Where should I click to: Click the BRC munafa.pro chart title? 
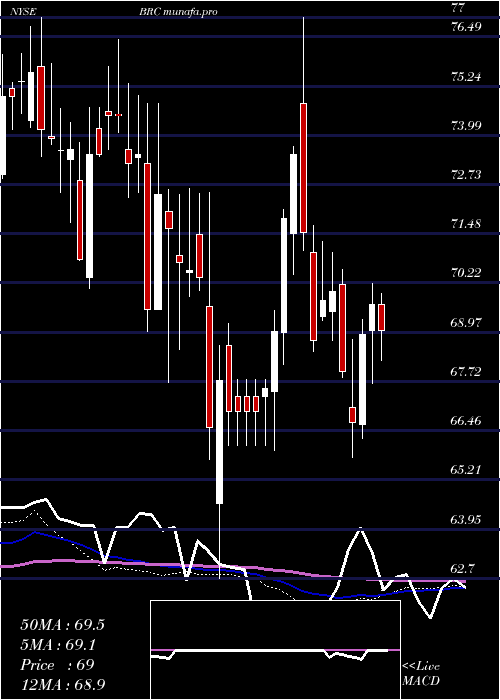coord(179,12)
